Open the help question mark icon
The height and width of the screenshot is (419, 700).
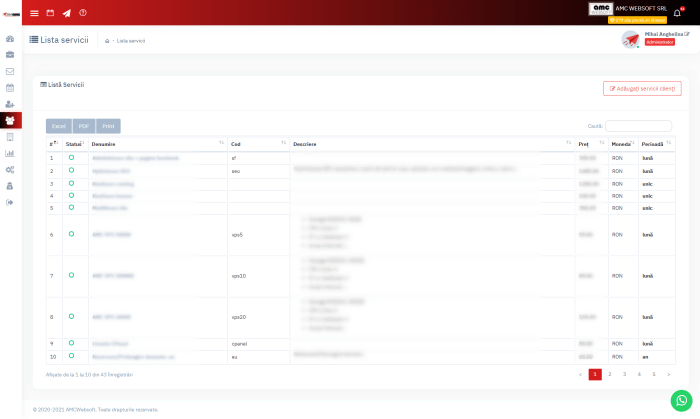pos(83,13)
